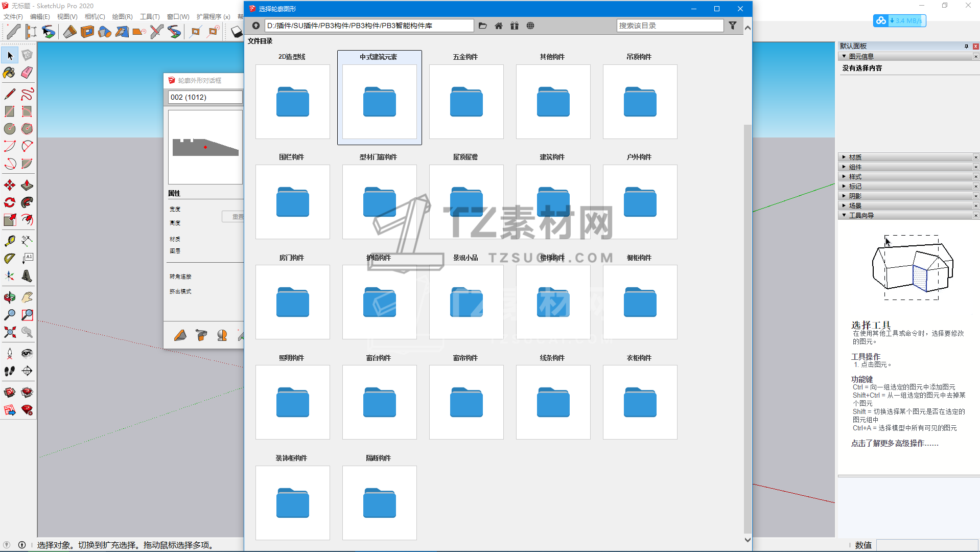Viewport: 980px width, 552px height.
Task: Open the 围栏构件 folder
Action: [293, 202]
